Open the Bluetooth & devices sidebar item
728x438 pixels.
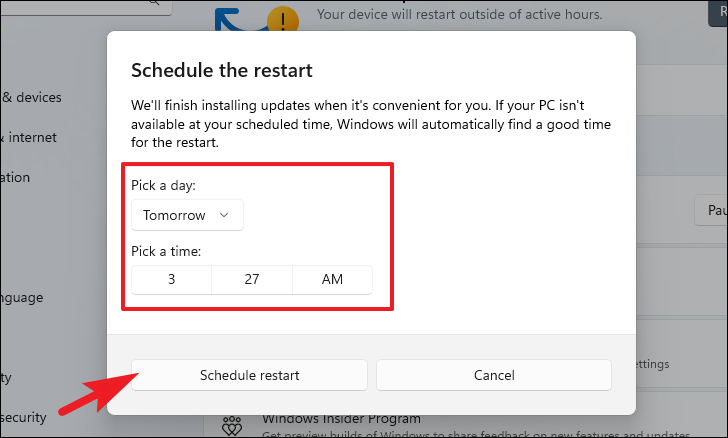click(32, 98)
